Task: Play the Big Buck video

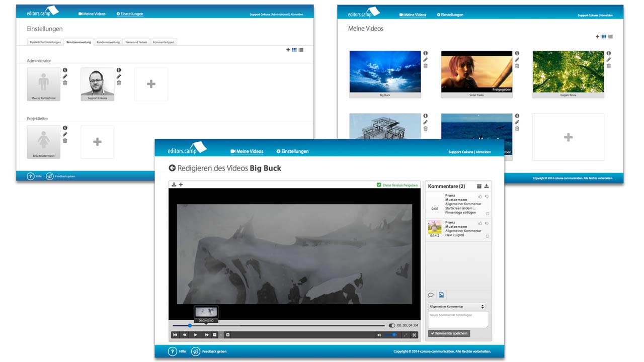Action: click(196, 335)
